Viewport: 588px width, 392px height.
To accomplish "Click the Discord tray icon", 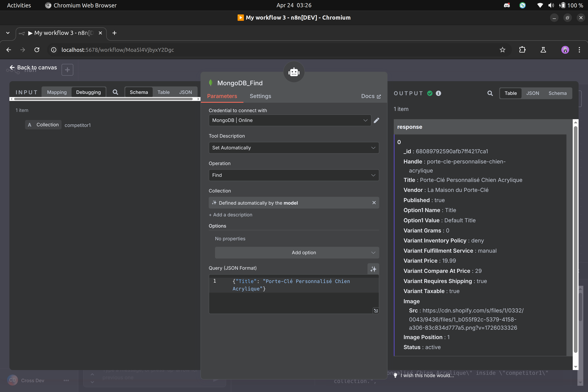I will tap(507, 5).
